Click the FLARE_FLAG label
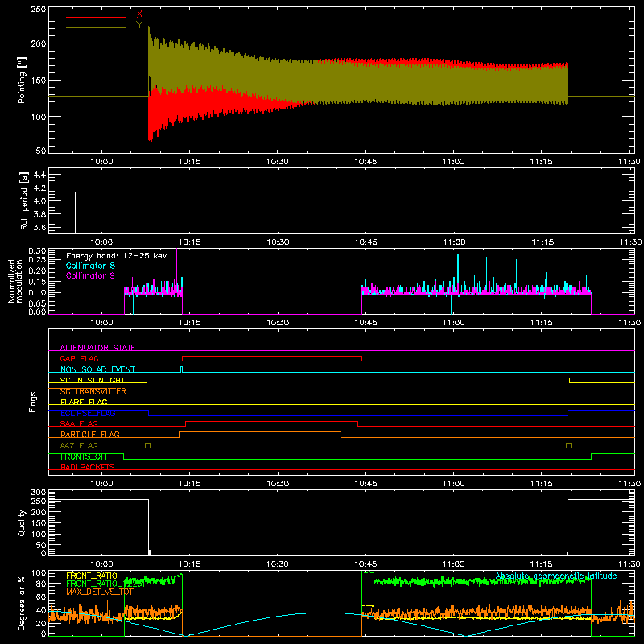The height and width of the screenshot is (644, 644). 84,402
